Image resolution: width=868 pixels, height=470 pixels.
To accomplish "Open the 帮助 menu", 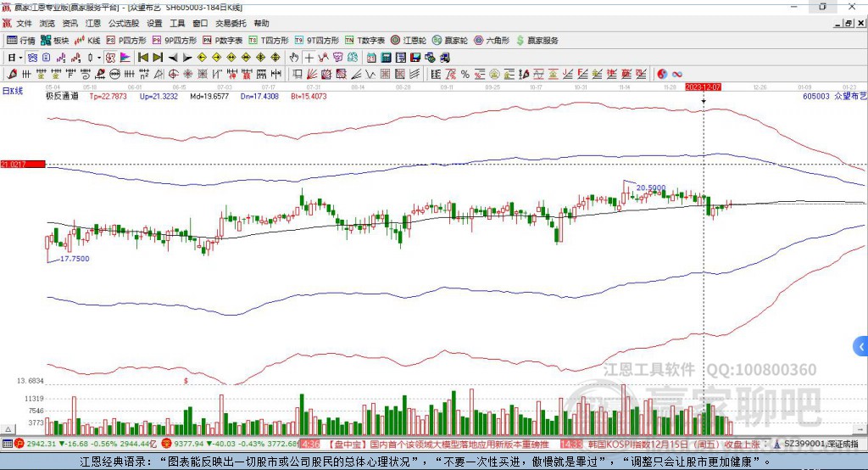I will [261, 23].
